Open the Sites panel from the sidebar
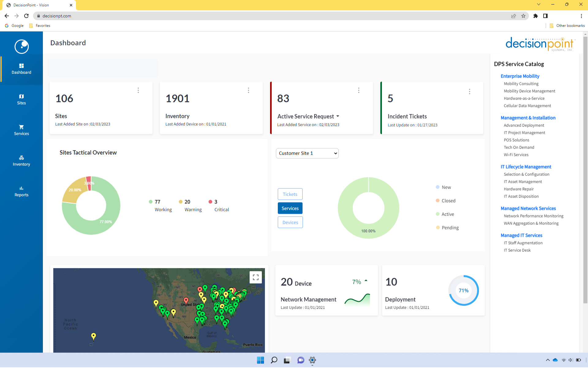This screenshot has width=588, height=368. [21, 99]
